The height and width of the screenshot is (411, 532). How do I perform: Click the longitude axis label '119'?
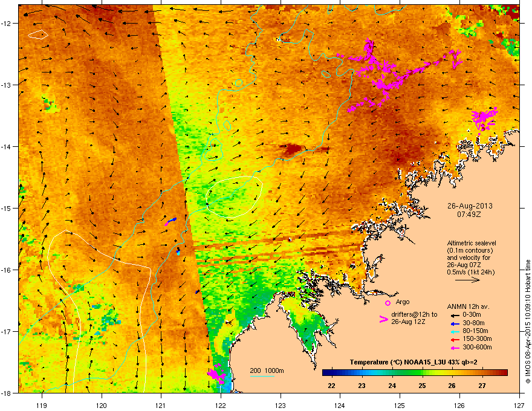42,405
